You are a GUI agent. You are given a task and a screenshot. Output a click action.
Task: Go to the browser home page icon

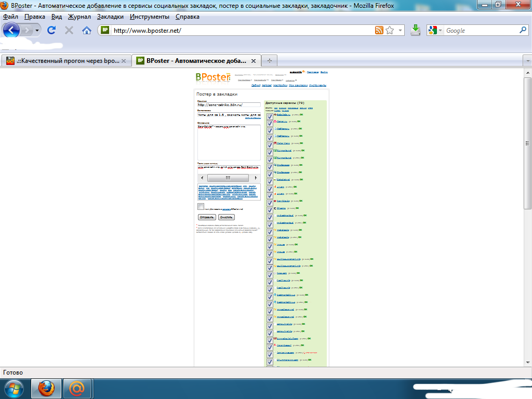tap(87, 31)
